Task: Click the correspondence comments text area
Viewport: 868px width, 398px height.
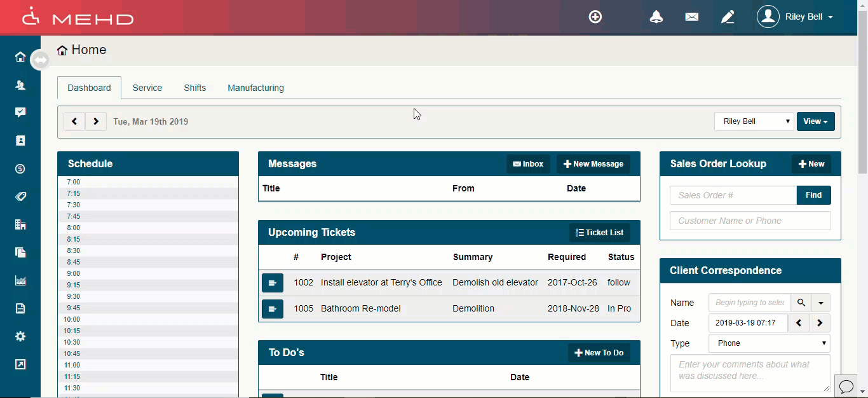Action: pyautogui.click(x=750, y=373)
